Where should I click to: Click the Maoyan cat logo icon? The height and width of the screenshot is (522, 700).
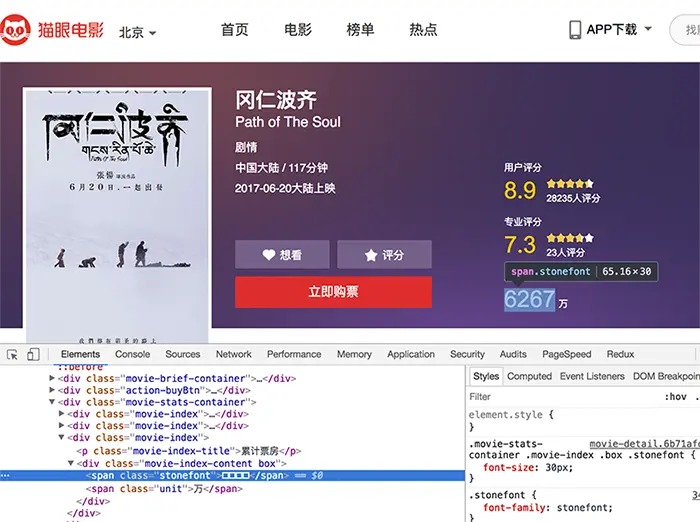(x=16, y=30)
